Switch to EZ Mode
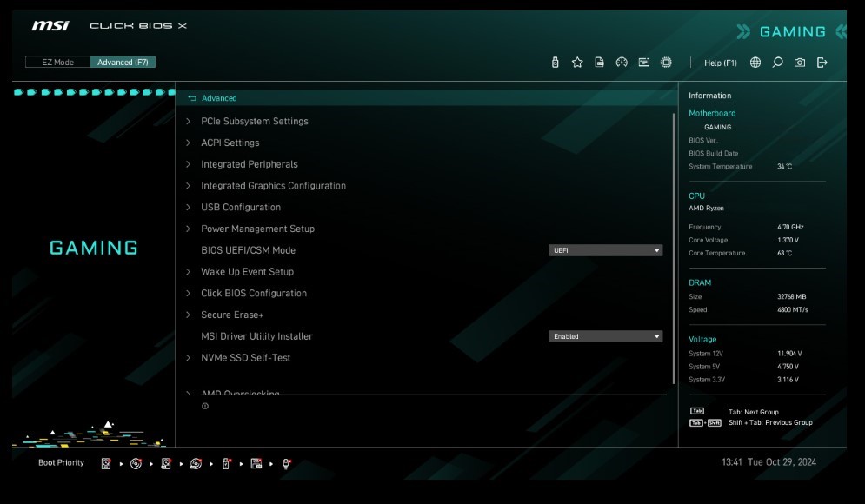Image resolution: width=865 pixels, height=504 pixels. (58, 63)
